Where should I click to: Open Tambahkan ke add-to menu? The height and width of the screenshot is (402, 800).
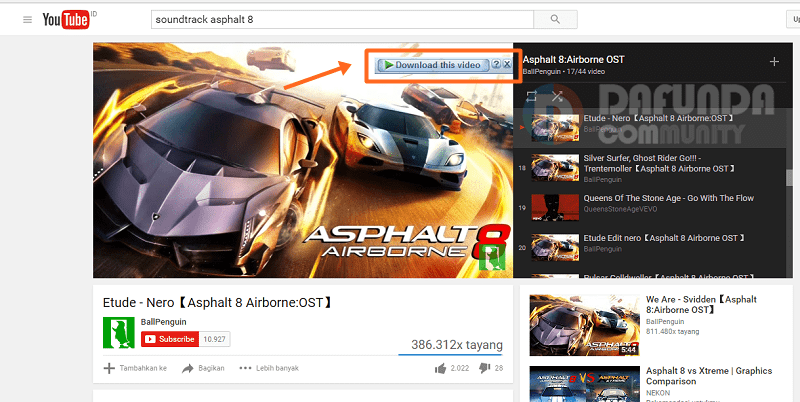click(135, 368)
